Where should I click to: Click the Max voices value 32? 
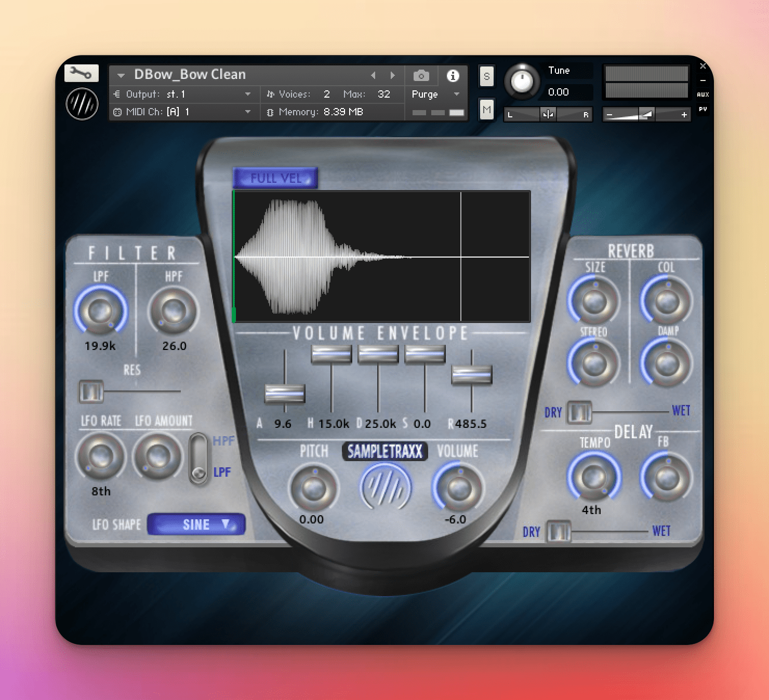[x=384, y=94]
